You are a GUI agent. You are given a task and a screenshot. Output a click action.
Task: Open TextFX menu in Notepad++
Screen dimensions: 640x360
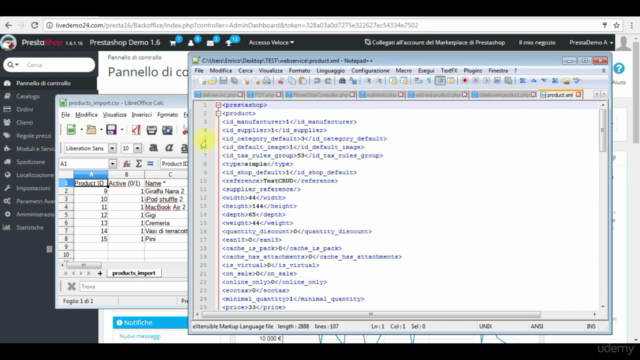(449, 71)
